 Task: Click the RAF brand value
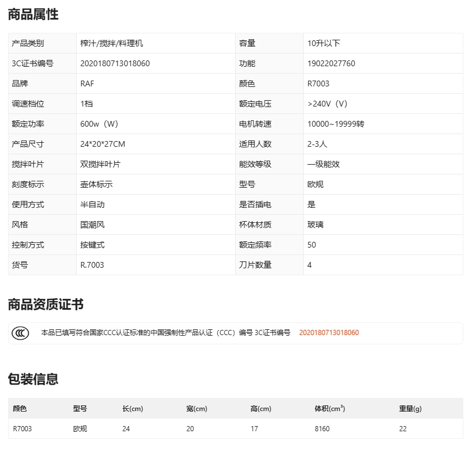pos(88,83)
